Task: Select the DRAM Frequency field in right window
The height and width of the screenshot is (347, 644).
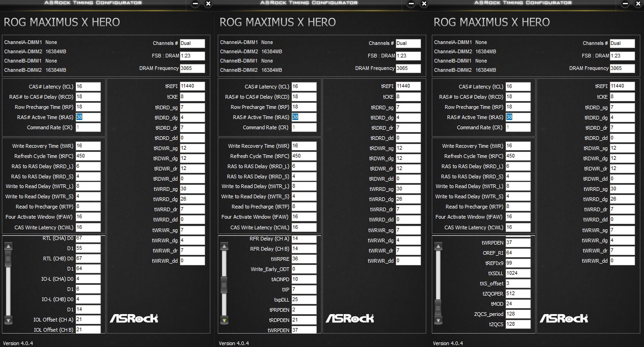Action: (x=623, y=68)
